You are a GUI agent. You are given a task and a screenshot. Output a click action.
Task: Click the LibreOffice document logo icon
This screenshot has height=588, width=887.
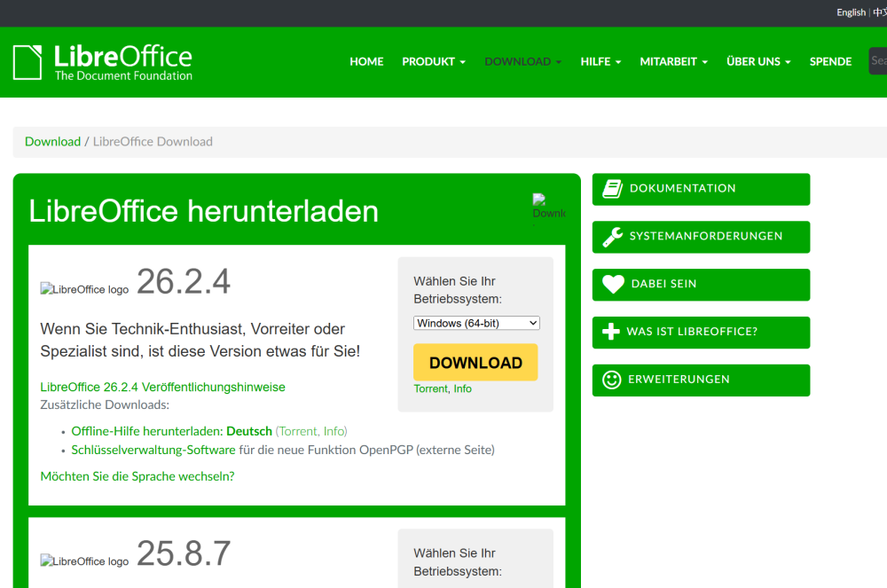(x=27, y=62)
